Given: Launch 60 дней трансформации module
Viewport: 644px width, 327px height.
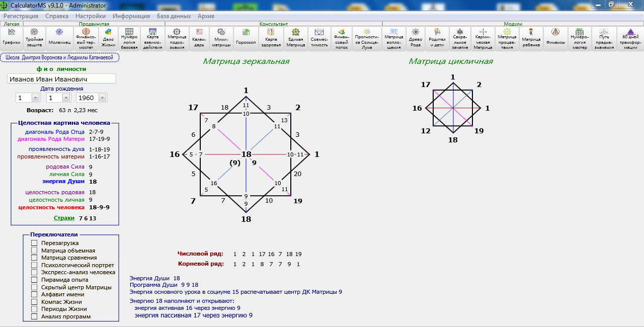Looking at the screenshot, I should click(630, 38).
